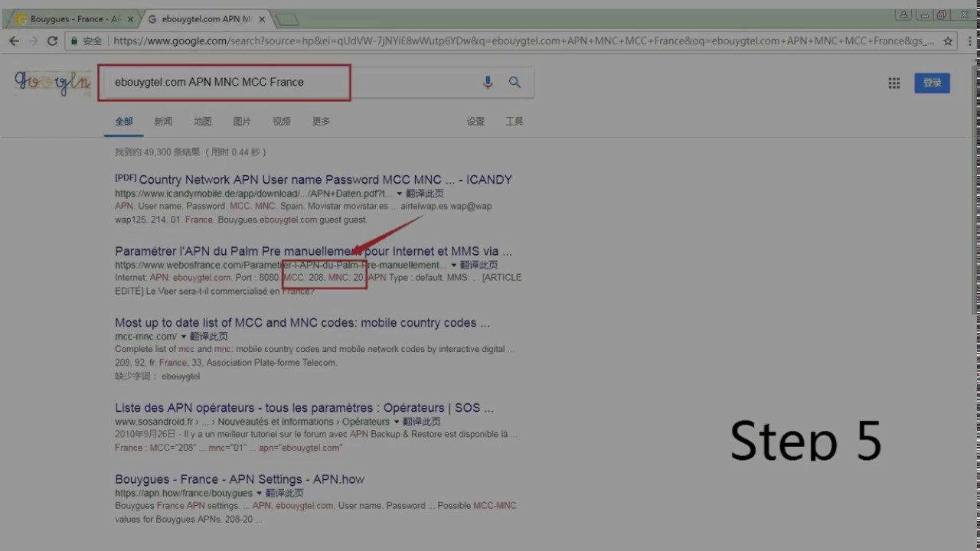Open a new browser tab

coord(287,20)
